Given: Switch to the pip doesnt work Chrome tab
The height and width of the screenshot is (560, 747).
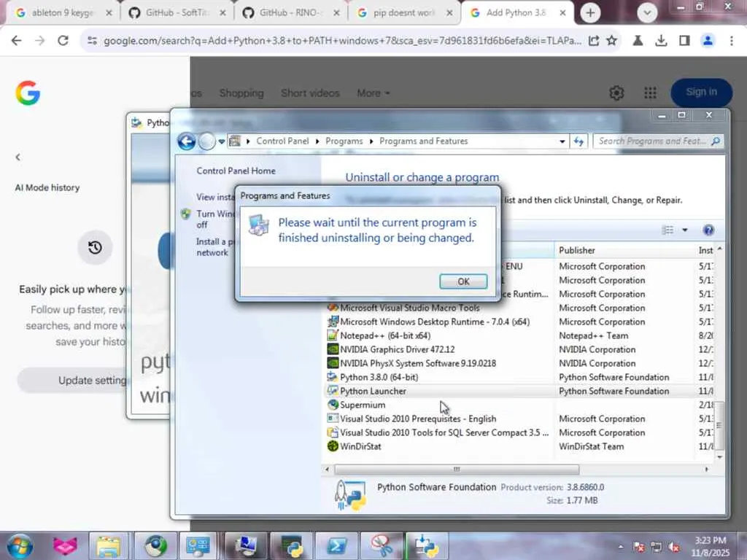Looking at the screenshot, I should pyautogui.click(x=404, y=13).
